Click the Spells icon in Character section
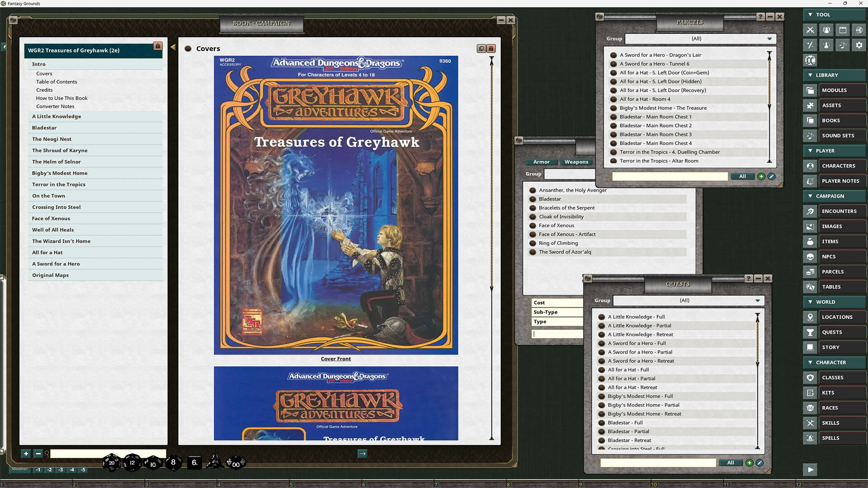868x488 pixels. 810,438
